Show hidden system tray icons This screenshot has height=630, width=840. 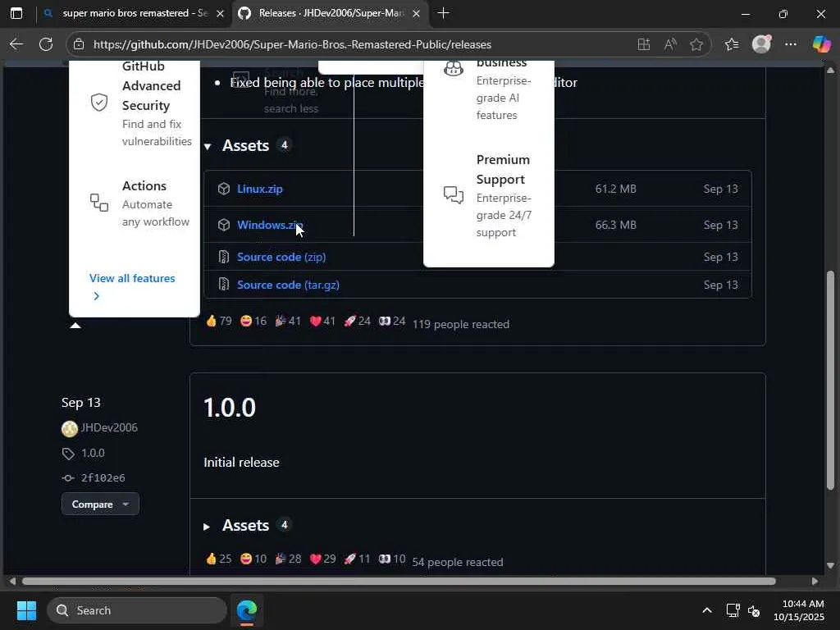pos(707,610)
